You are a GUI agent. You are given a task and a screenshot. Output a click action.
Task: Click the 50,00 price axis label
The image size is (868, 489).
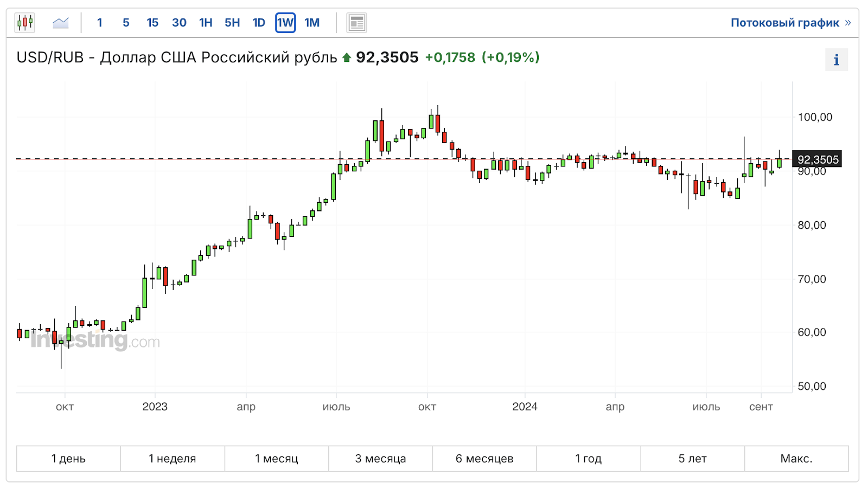click(x=812, y=387)
